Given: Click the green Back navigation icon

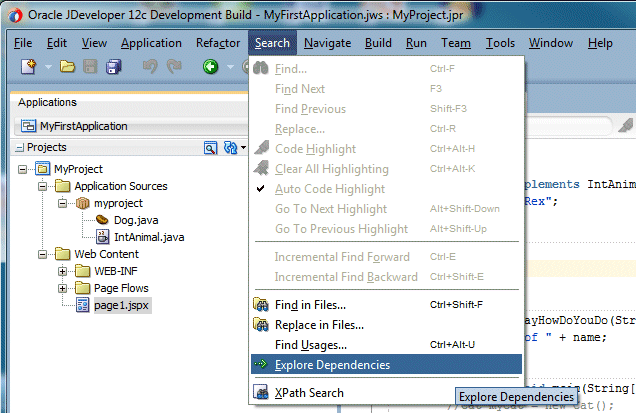Looking at the screenshot, I should click(211, 67).
